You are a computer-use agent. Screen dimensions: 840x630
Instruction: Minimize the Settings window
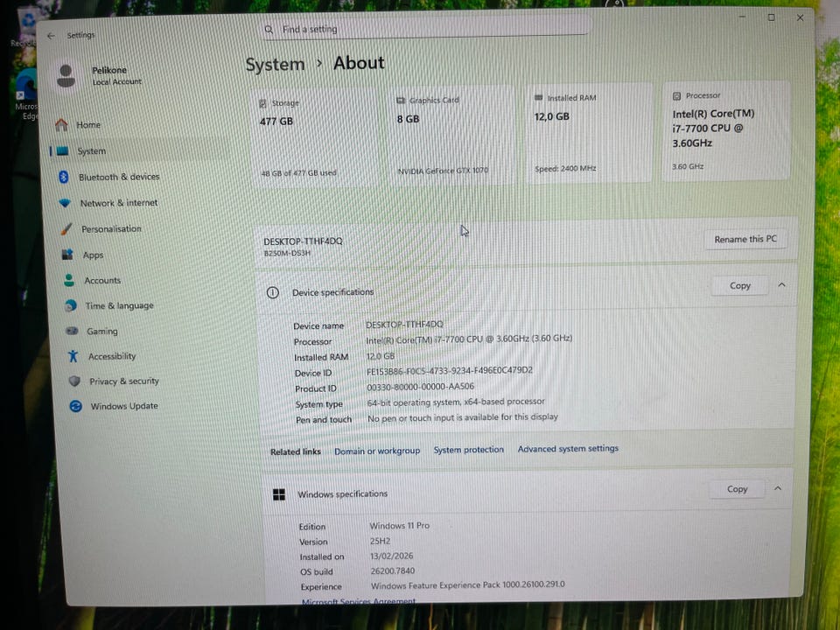click(743, 17)
